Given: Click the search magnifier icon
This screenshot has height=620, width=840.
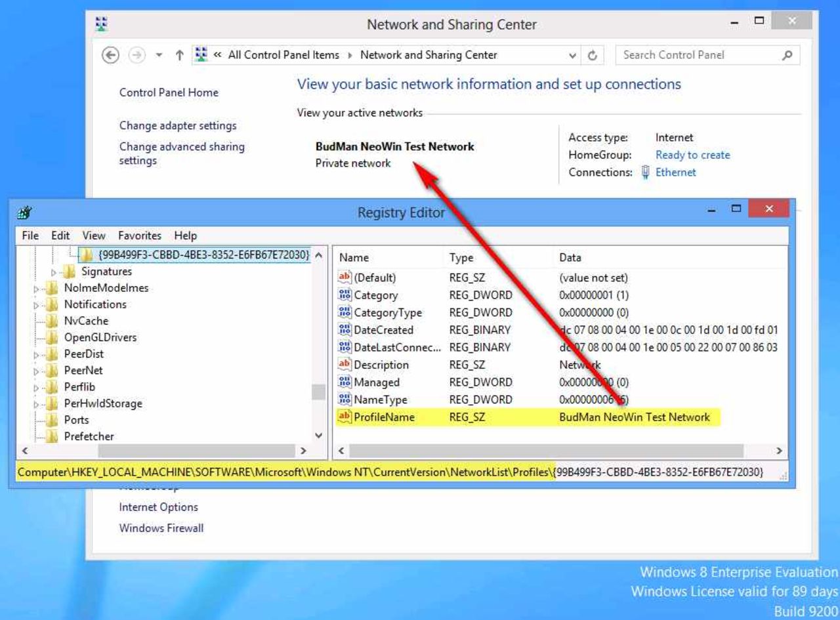Looking at the screenshot, I should [787, 56].
